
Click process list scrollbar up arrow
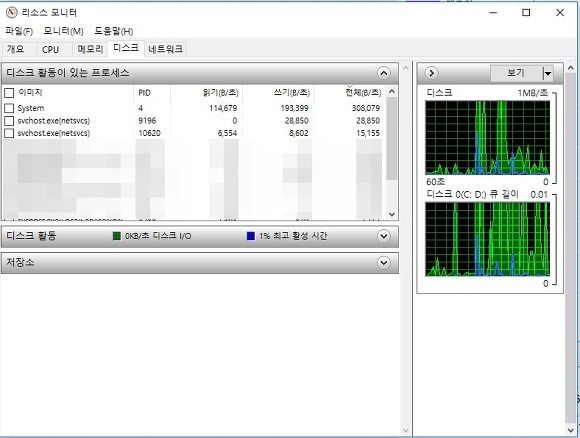point(392,91)
